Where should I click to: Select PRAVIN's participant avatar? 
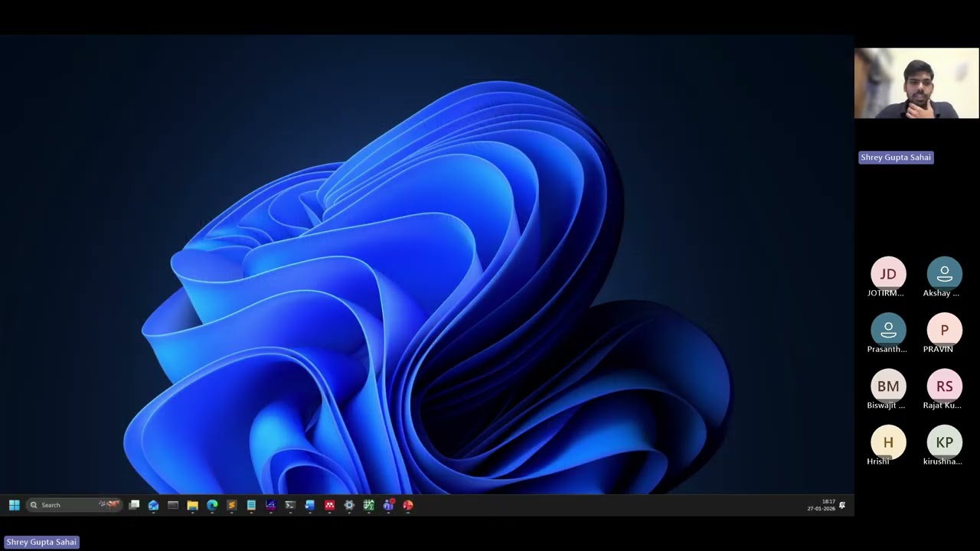pos(945,330)
